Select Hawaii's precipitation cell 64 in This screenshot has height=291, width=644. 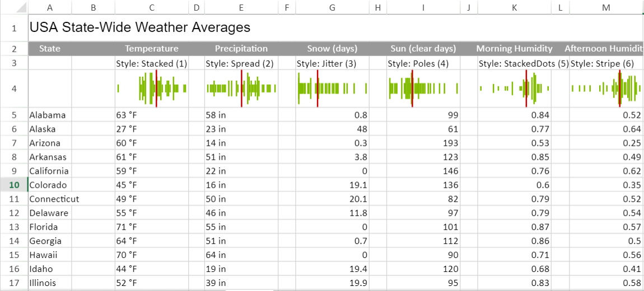pos(241,255)
